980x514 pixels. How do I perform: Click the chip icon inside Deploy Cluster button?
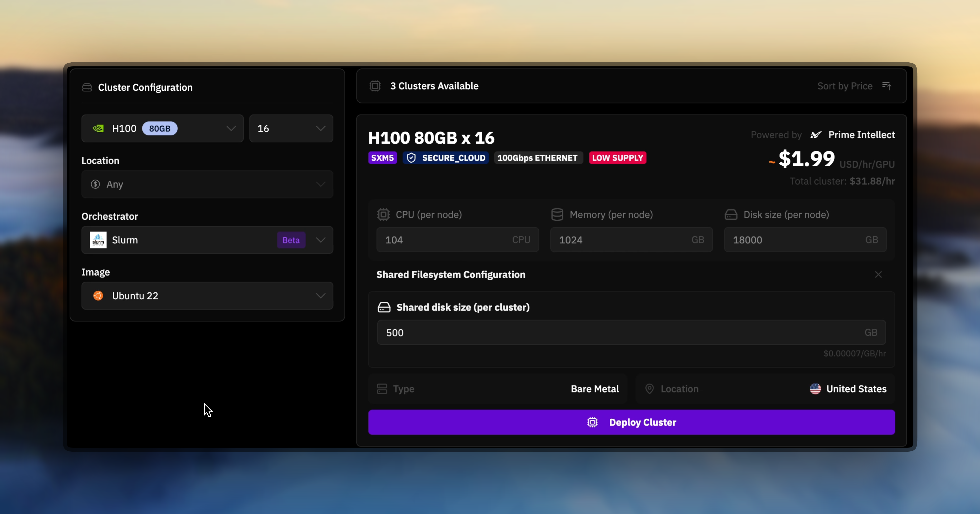(593, 422)
